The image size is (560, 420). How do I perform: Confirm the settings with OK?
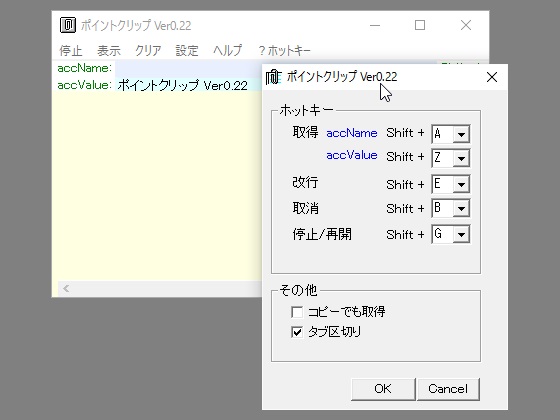383,389
